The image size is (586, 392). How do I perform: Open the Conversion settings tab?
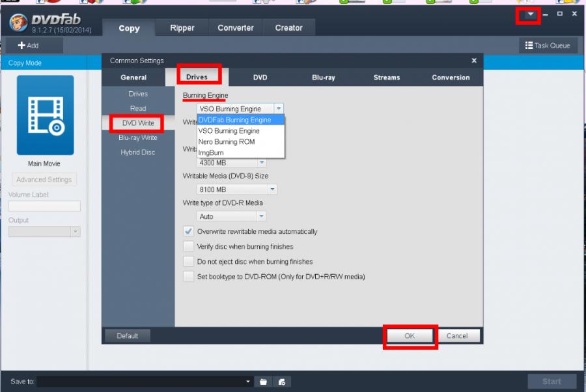pos(451,77)
